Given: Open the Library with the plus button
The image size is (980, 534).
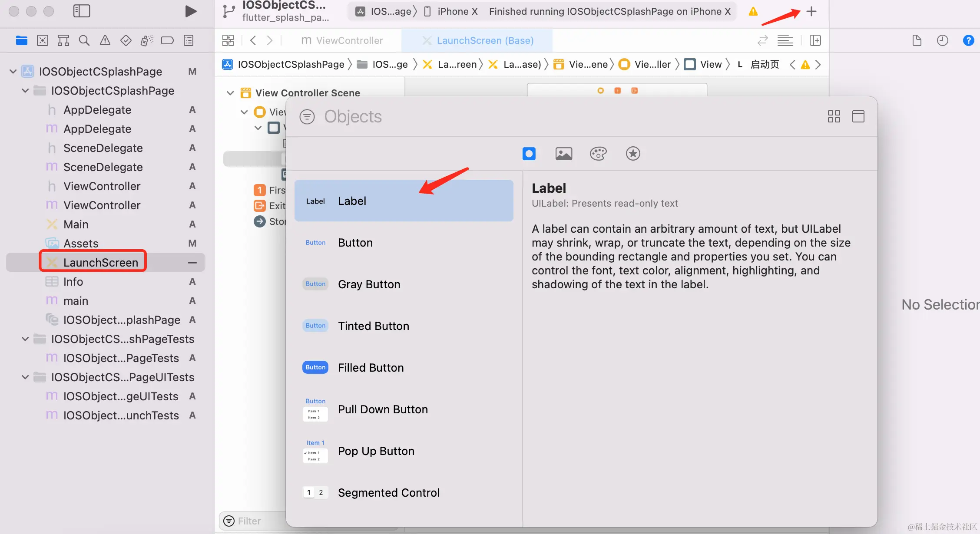Looking at the screenshot, I should click(811, 11).
